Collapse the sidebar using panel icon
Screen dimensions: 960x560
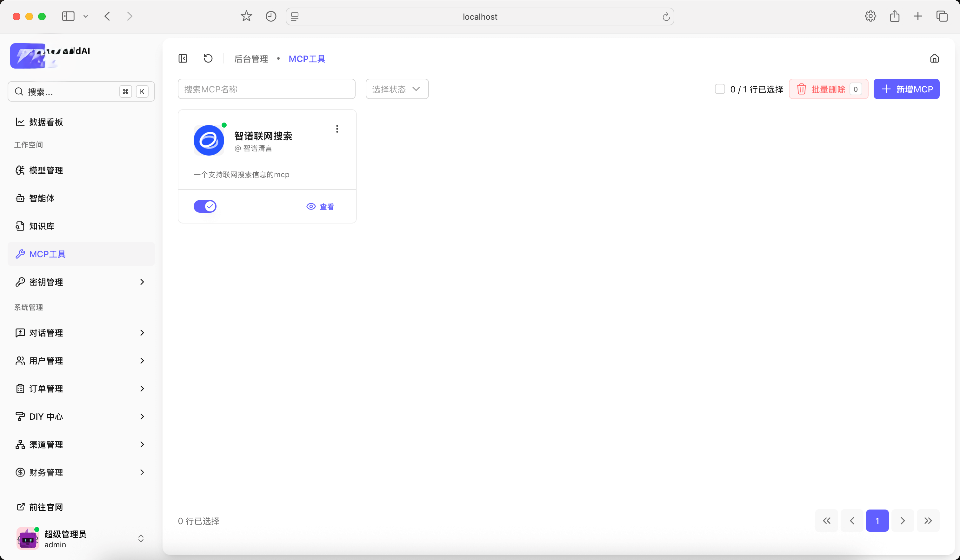click(x=183, y=58)
